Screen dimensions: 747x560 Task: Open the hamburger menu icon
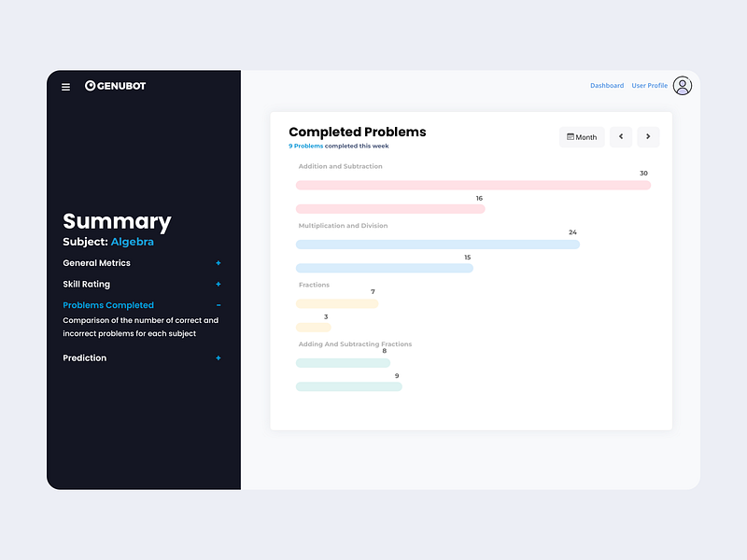click(65, 87)
